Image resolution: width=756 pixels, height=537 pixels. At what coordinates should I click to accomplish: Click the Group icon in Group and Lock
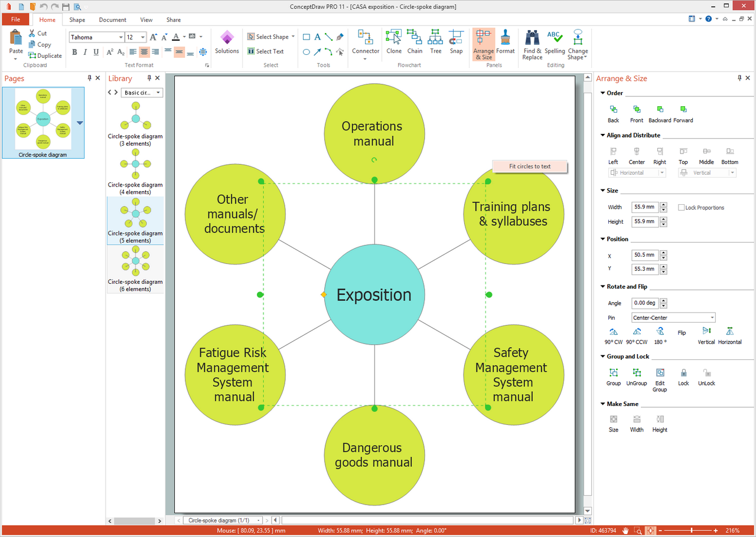click(x=614, y=373)
